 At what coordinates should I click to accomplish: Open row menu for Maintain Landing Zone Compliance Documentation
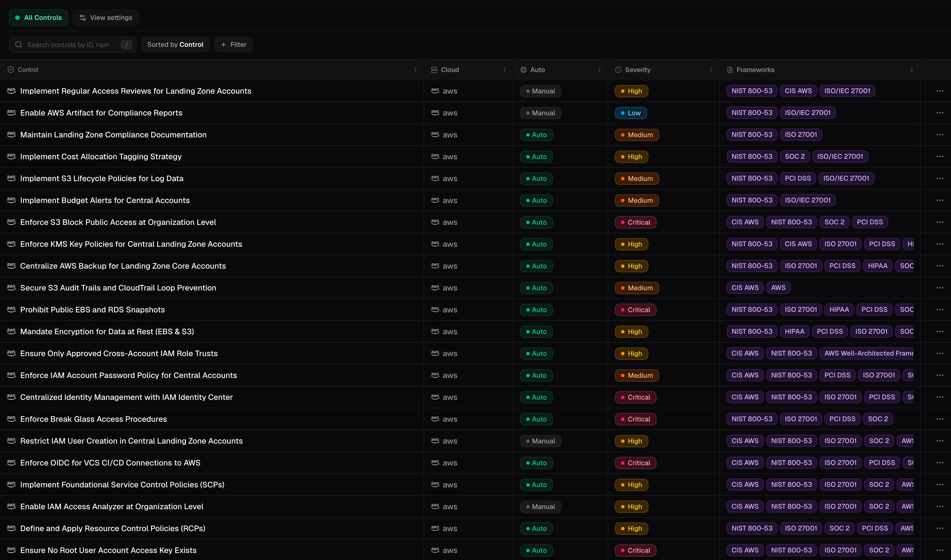[940, 135]
